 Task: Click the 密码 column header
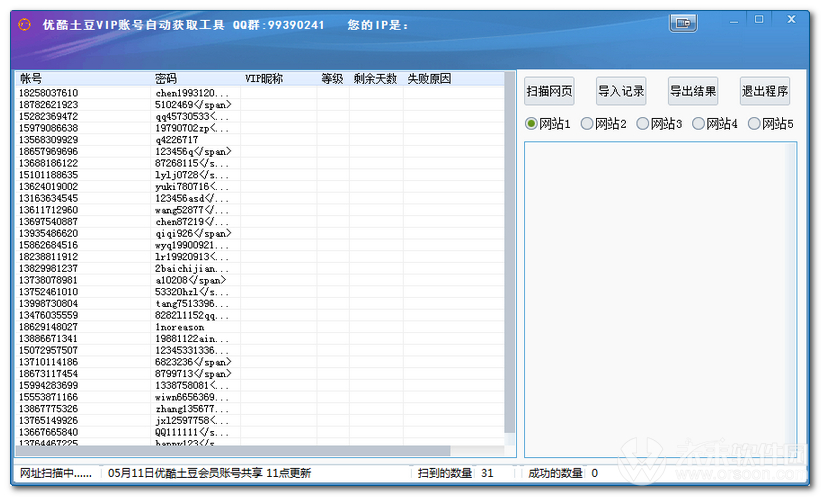point(195,78)
